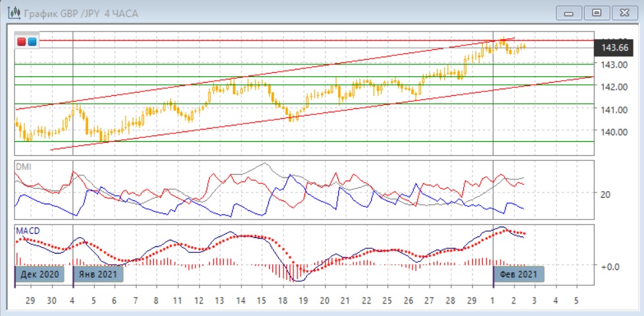Click the red square button on the chart
644x316 pixels.
point(22,42)
